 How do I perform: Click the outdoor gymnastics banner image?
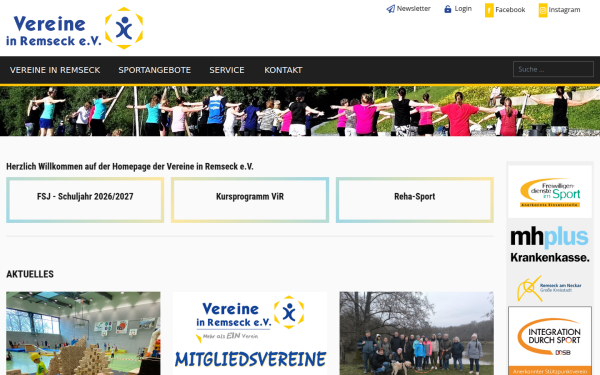pos(300,111)
